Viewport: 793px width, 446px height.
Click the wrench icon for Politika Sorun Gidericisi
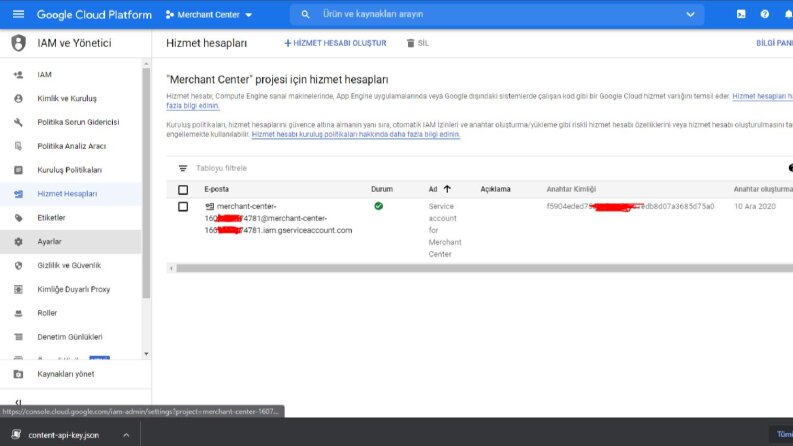click(18, 122)
